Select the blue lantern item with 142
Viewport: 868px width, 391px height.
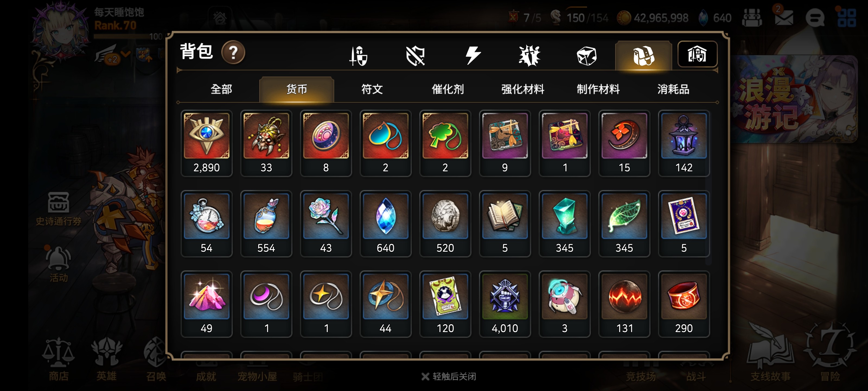pos(684,143)
